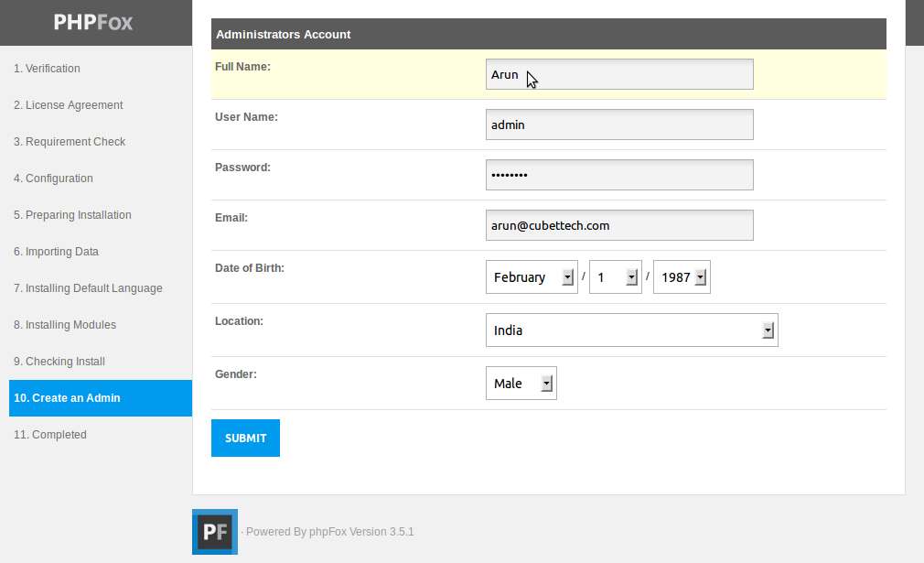This screenshot has height=563, width=924.
Task: Submit the administrator account form
Action: [x=245, y=438]
